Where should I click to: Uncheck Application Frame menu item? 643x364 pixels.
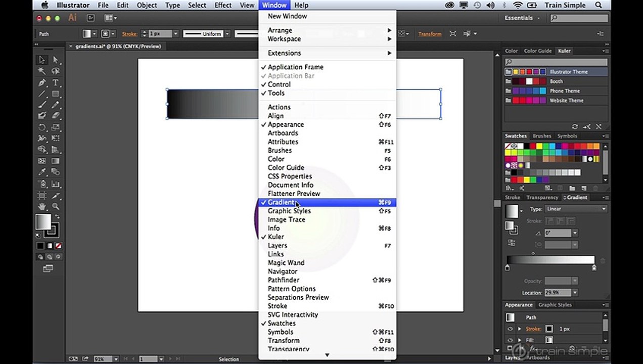click(x=327, y=67)
